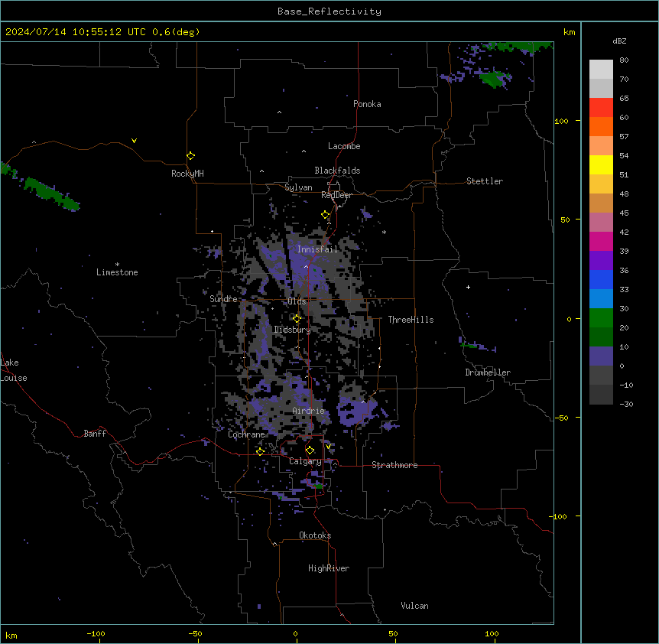Click the purple 10 dBZ legend swatch
The image size is (659, 644).
coord(601,356)
